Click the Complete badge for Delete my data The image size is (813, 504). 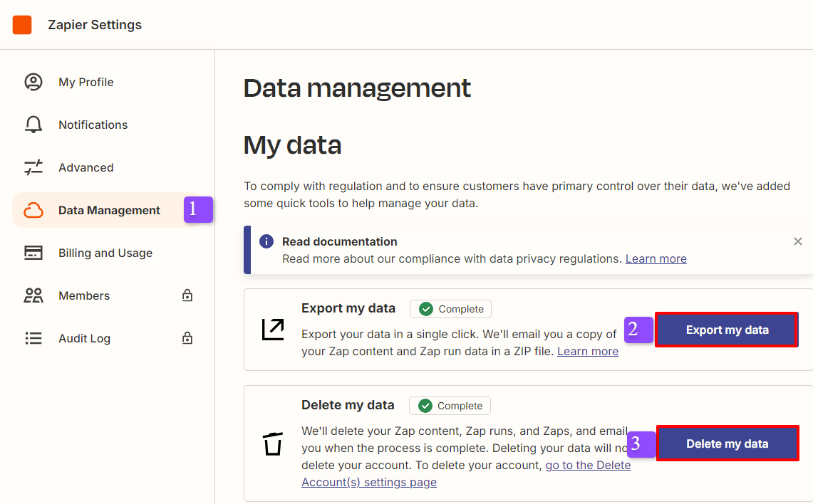[x=450, y=406]
